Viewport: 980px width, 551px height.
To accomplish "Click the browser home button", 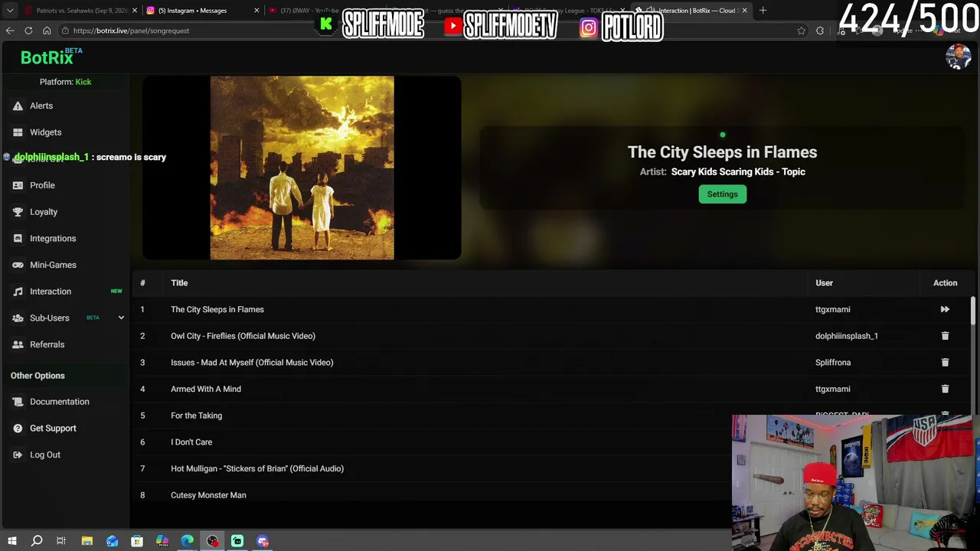I will coord(47,31).
